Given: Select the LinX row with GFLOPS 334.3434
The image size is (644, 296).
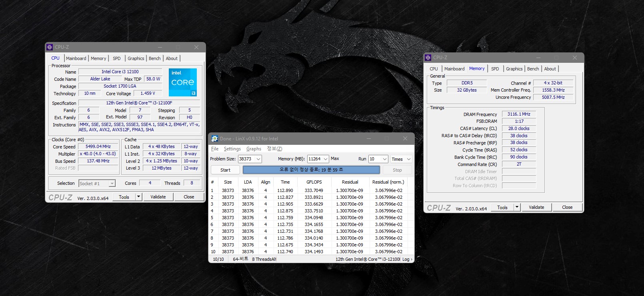Looking at the screenshot, I should tap(311, 245).
